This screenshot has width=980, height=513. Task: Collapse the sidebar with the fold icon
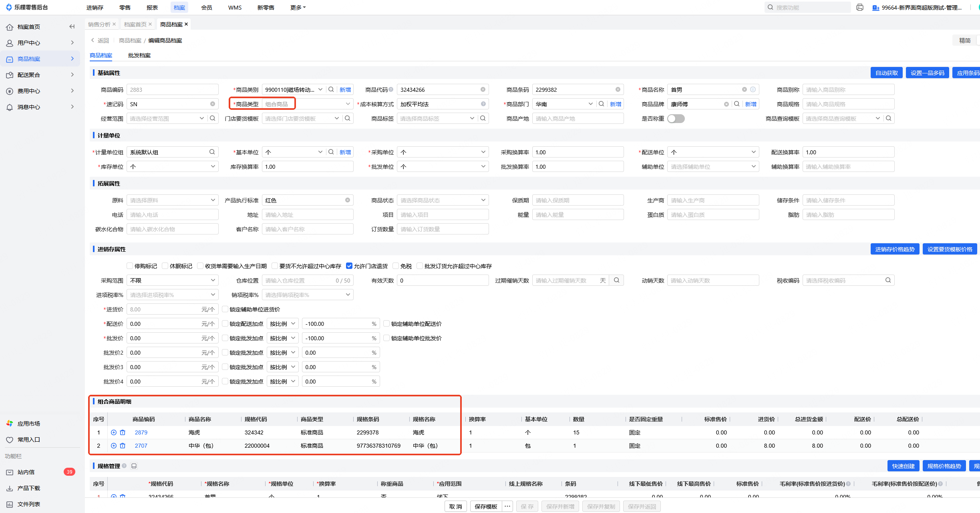coord(72,27)
